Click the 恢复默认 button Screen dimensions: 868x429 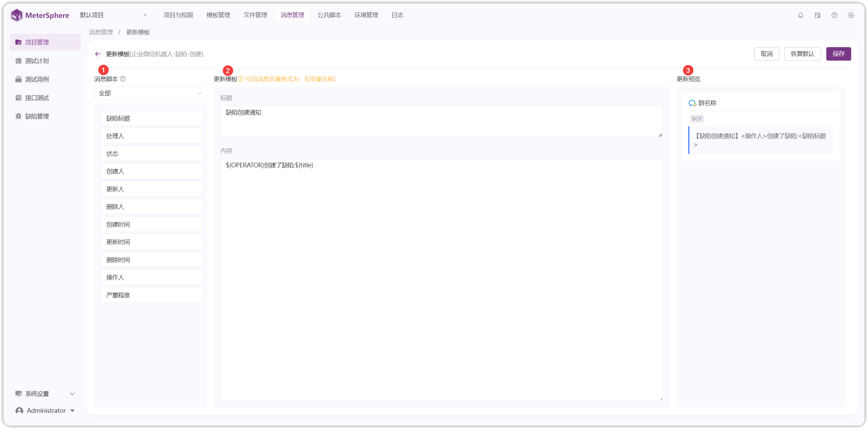pos(802,54)
